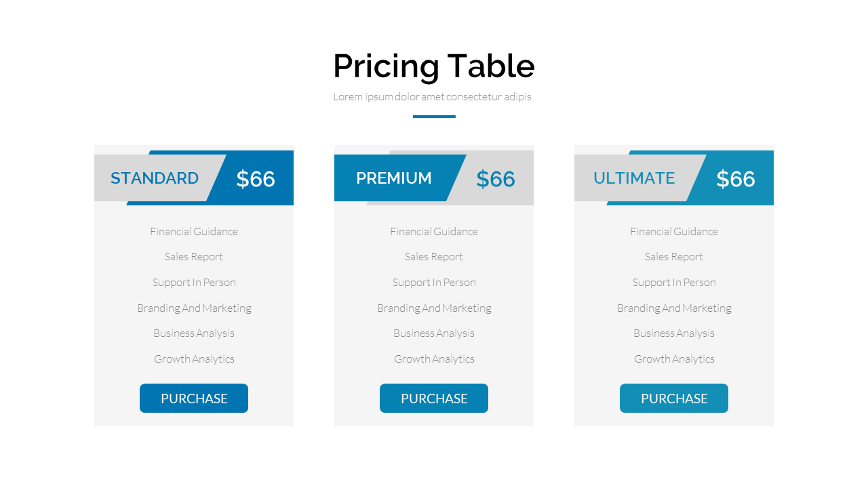The width and height of the screenshot is (868, 488).
Task: Select Support In Person in Ultimate column
Action: point(674,283)
